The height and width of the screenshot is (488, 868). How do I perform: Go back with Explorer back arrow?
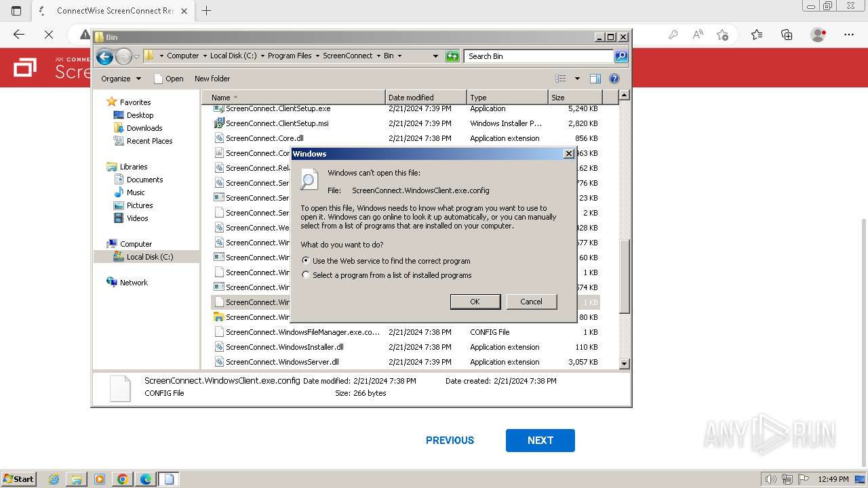(x=104, y=56)
